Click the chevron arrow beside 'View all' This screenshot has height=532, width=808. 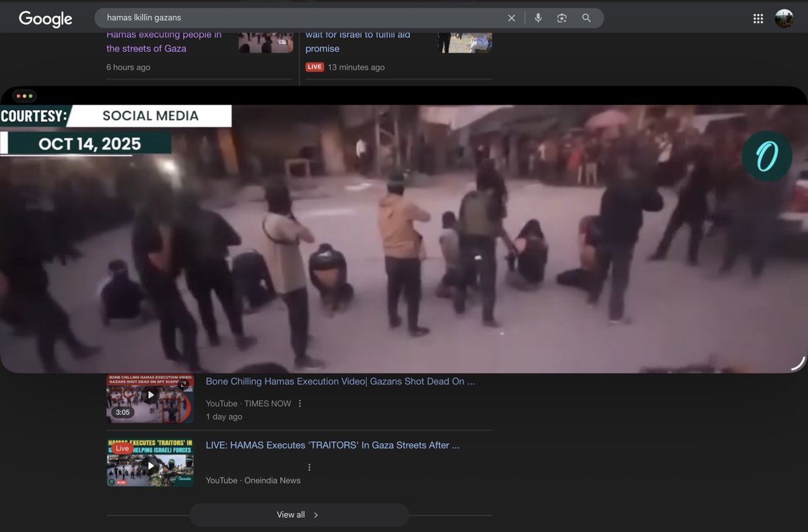pyautogui.click(x=316, y=515)
